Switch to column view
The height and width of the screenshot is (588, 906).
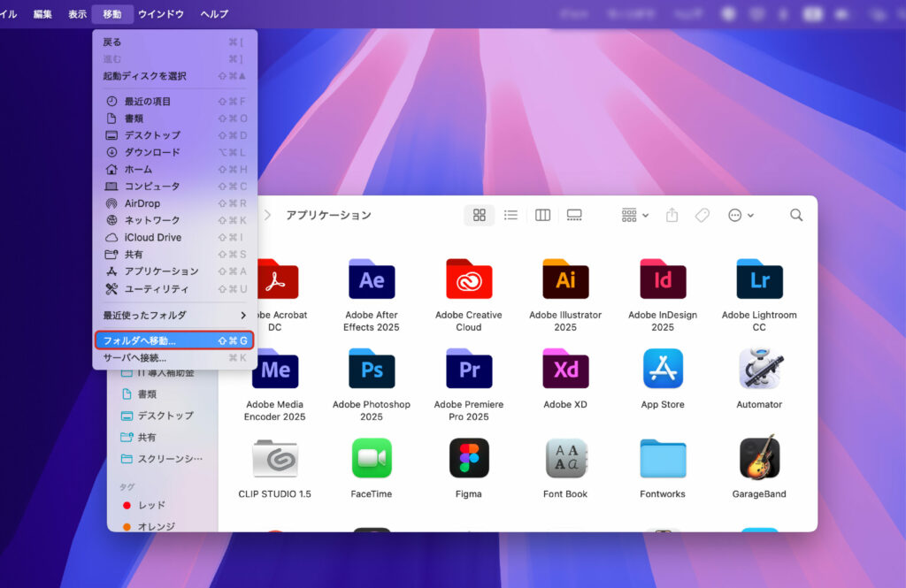[542, 215]
